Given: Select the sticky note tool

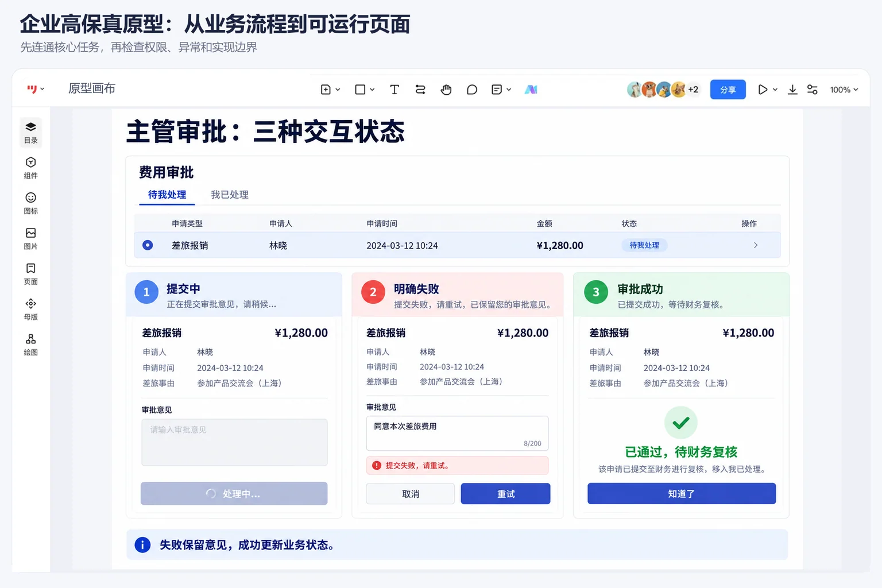Looking at the screenshot, I should tap(497, 90).
